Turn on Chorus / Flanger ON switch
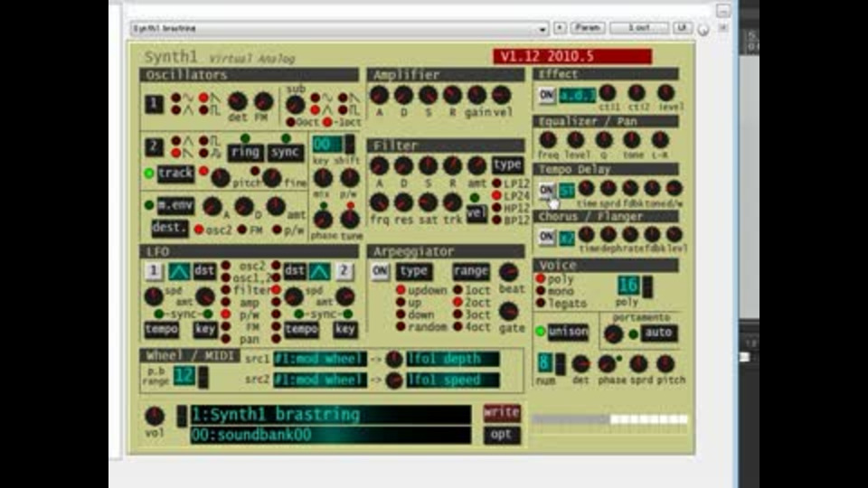The width and height of the screenshot is (868, 488). tap(547, 237)
